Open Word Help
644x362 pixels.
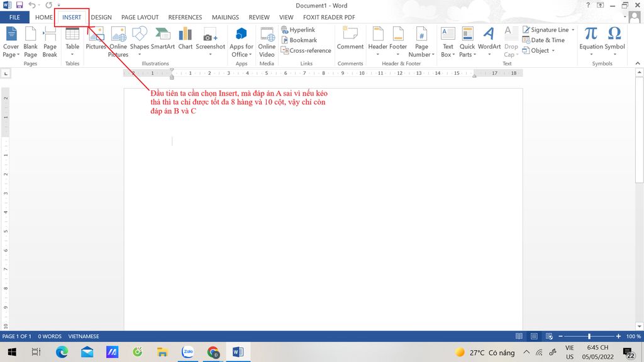click(588, 5)
